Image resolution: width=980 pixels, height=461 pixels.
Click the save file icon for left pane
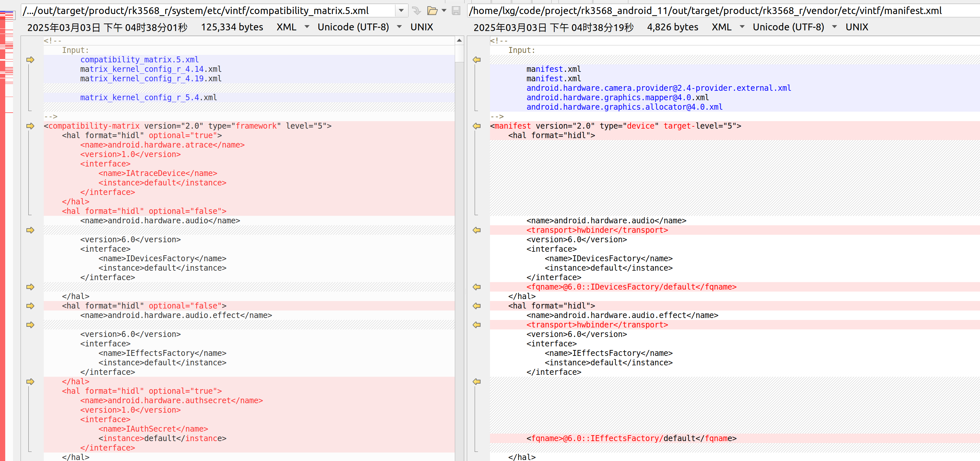(456, 11)
